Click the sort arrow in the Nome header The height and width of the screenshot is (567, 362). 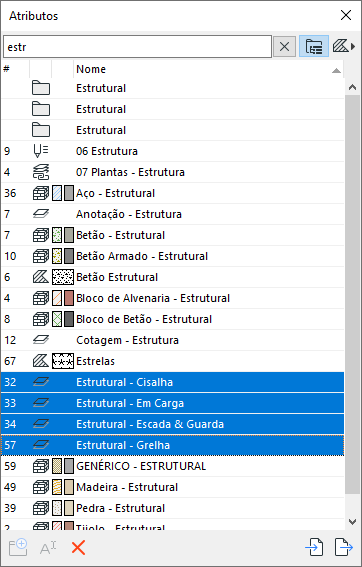[336, 71]
